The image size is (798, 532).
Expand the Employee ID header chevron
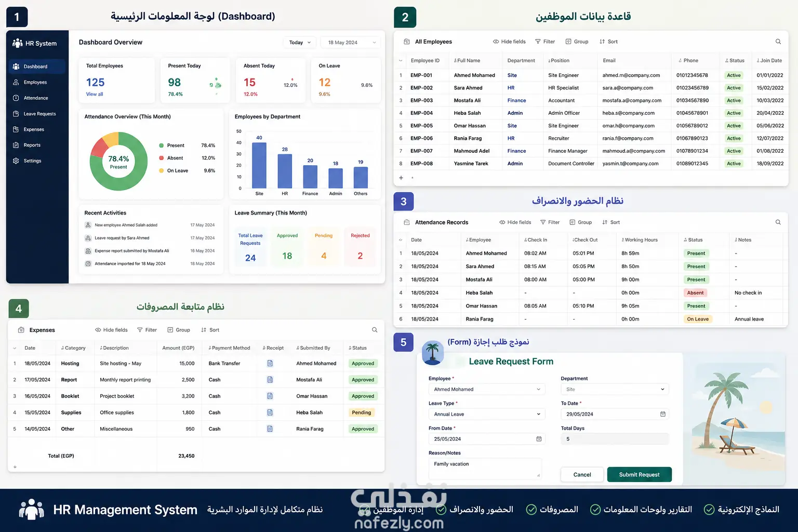tap(401, 61)
